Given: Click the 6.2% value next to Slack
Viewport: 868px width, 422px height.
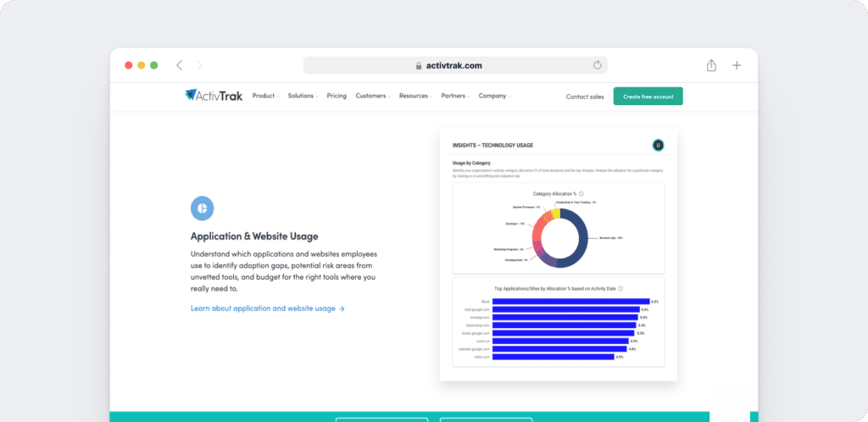Looking at the screenshot, I should point(655,302).
